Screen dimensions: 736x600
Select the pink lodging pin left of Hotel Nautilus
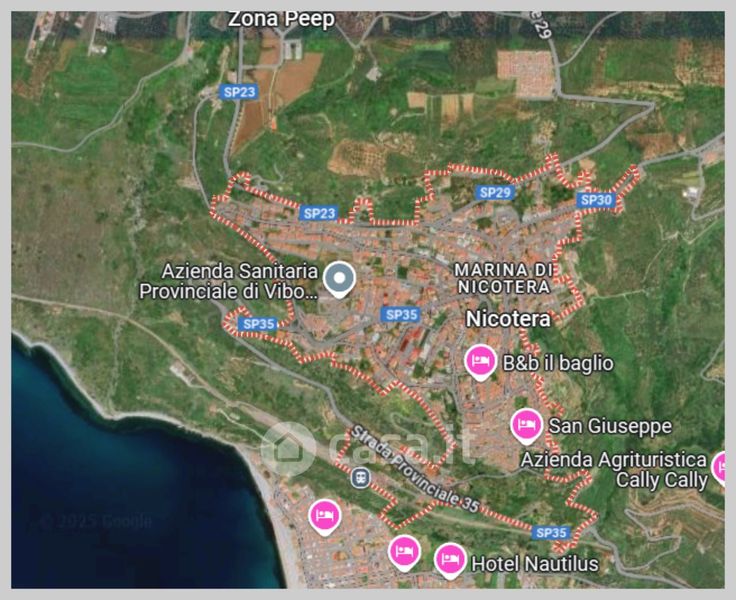pyautogui.click(x=405, y=552)
